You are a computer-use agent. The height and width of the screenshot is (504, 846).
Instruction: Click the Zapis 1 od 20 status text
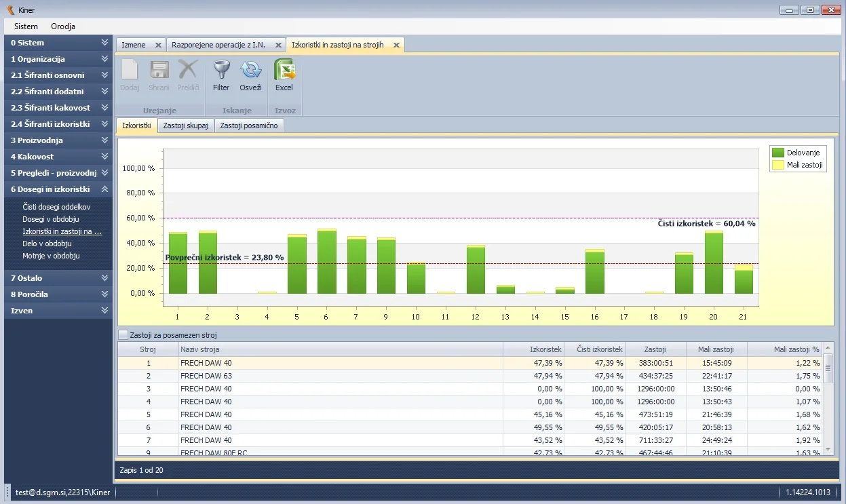coord(141,469)
